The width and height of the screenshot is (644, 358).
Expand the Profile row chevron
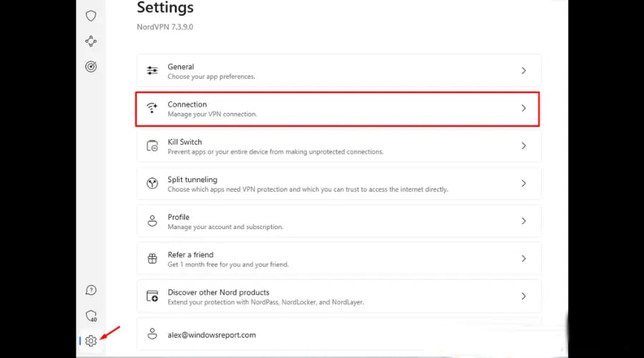click(x=524, y=221)
